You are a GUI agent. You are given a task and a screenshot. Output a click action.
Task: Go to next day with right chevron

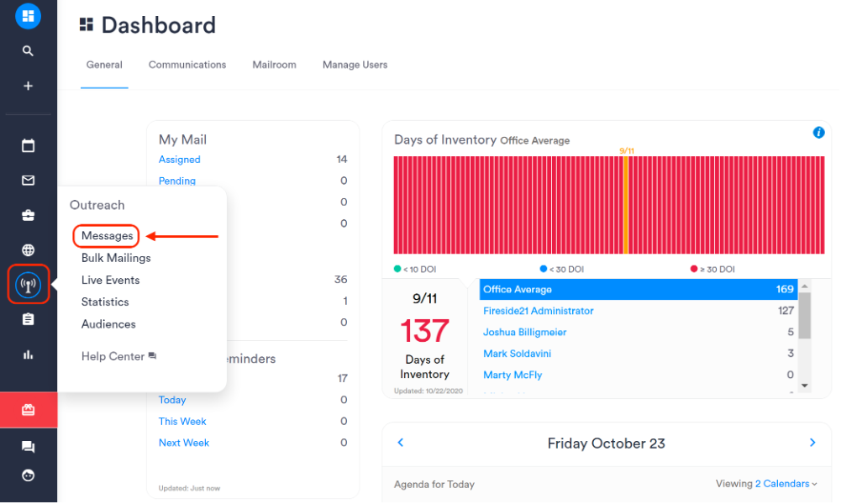812,443
